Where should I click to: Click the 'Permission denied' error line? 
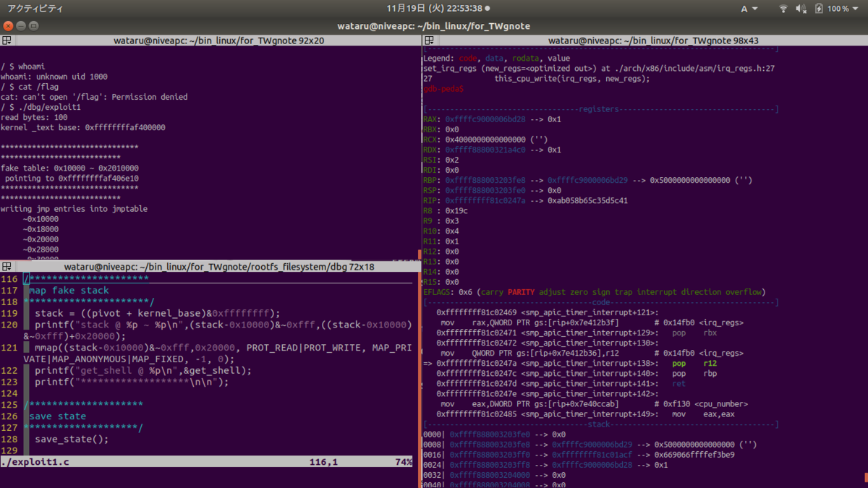pos(94,97)
